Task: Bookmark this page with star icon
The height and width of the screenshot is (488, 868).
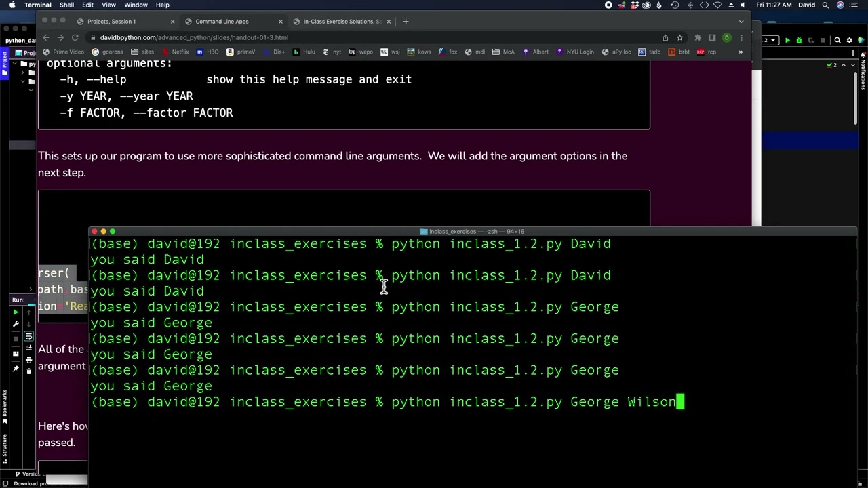Action: (679, 37)
